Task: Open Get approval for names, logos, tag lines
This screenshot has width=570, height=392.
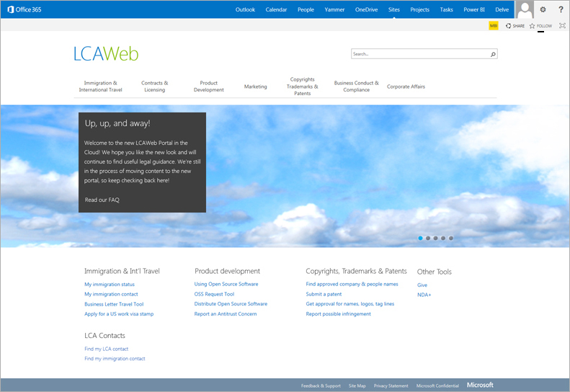Action: pyautogui.click(x=350, y=303)
